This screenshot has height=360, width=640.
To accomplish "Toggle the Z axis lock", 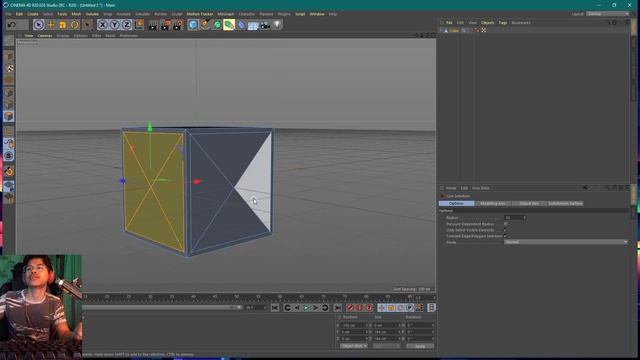I will [x=126, y=25].
